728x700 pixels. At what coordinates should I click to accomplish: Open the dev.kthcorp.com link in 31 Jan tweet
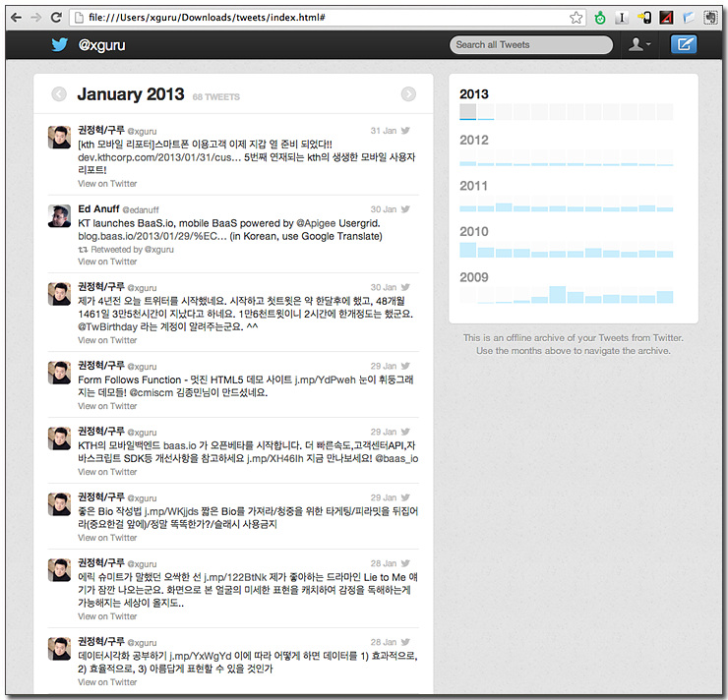click(159, 157)
